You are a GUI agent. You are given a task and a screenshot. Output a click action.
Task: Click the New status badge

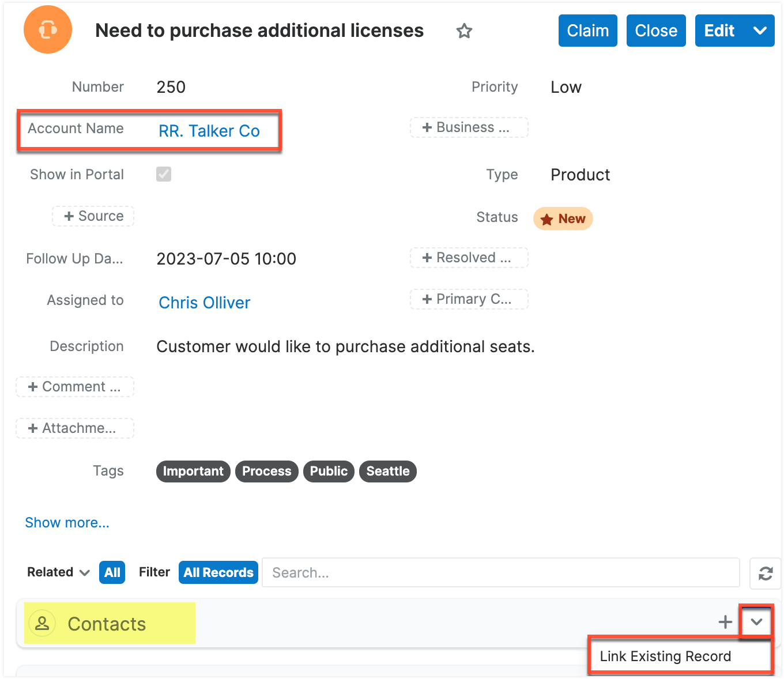563,219
